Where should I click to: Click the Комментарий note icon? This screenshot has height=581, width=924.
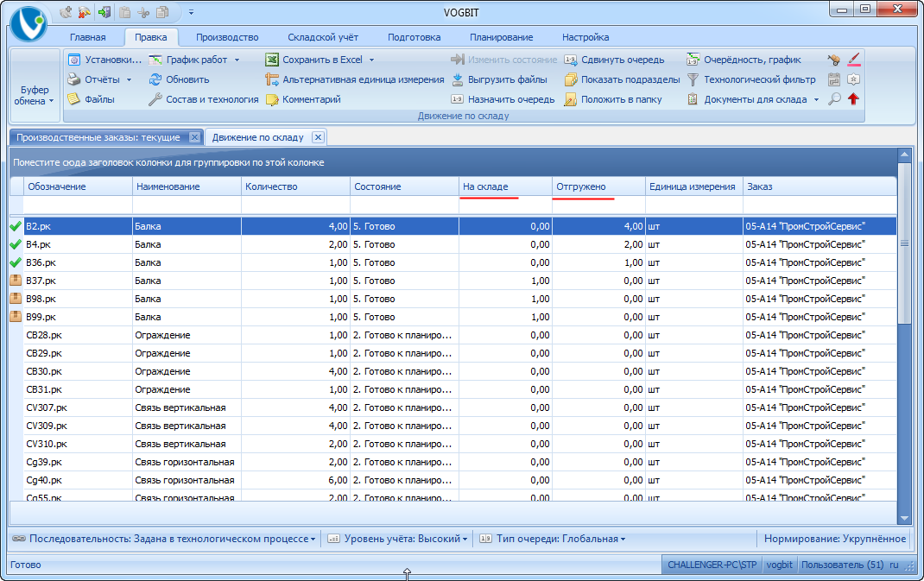pyautogui.click(x=272, y=99)
